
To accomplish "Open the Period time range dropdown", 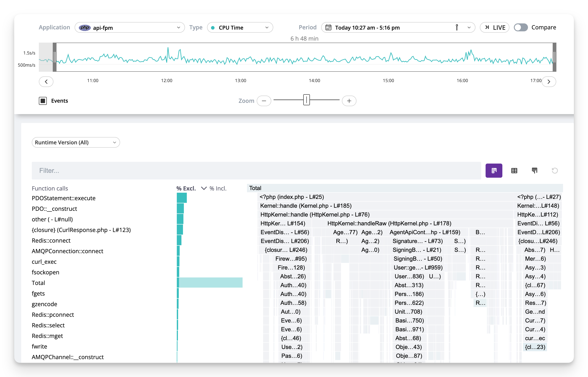I will coord(398,27).
